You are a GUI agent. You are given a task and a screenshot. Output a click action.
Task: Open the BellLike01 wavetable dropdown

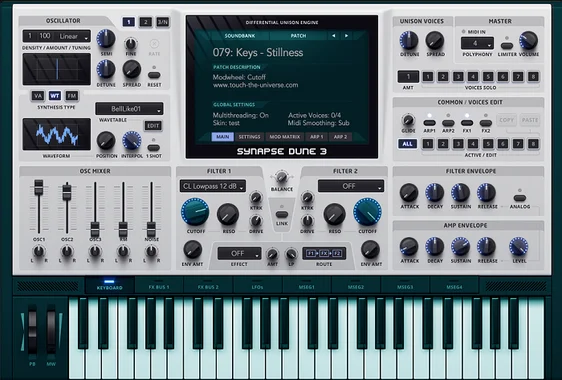(x=129, y=109)
